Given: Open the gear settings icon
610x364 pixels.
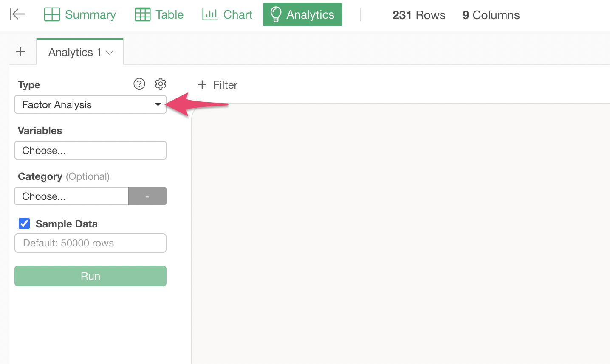Looking at the screenshot, I should click(x=161, y=84).
